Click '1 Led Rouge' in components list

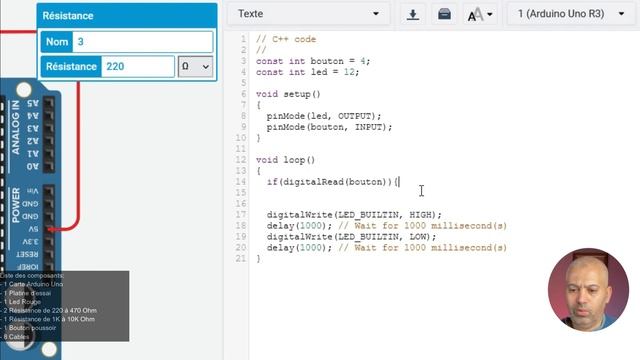tap(22, 302)
